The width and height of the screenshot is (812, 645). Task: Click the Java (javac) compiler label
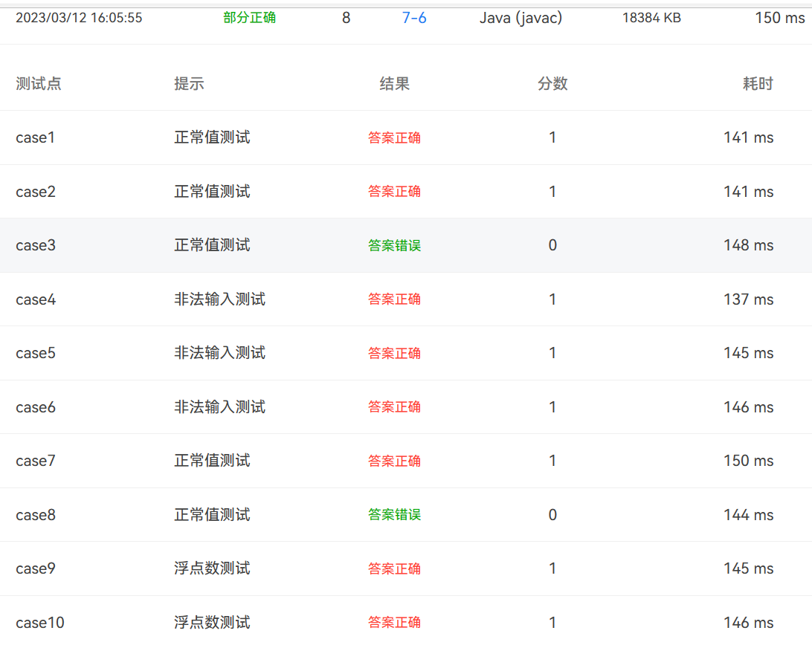click(521, 18)
